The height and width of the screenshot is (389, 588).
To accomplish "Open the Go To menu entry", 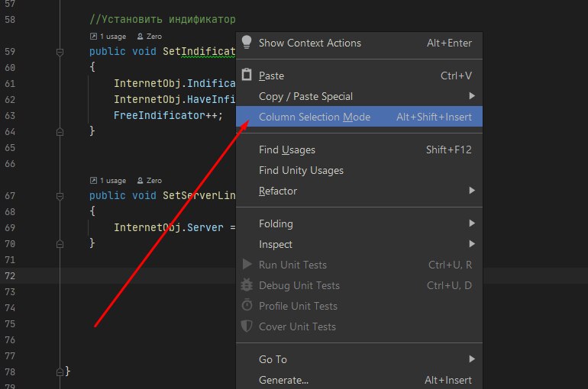I will click(x=359, y=359).
